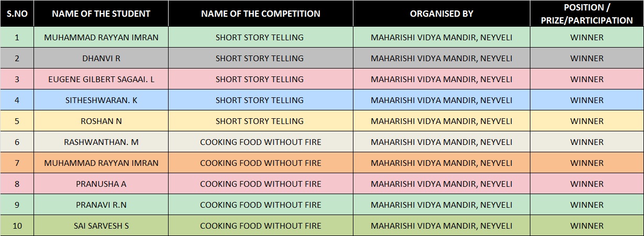Screen dimensions: 644x236
Task: Click the POSITION / PRIZE/PARTICIPATION header
Action: coord(586,14)
